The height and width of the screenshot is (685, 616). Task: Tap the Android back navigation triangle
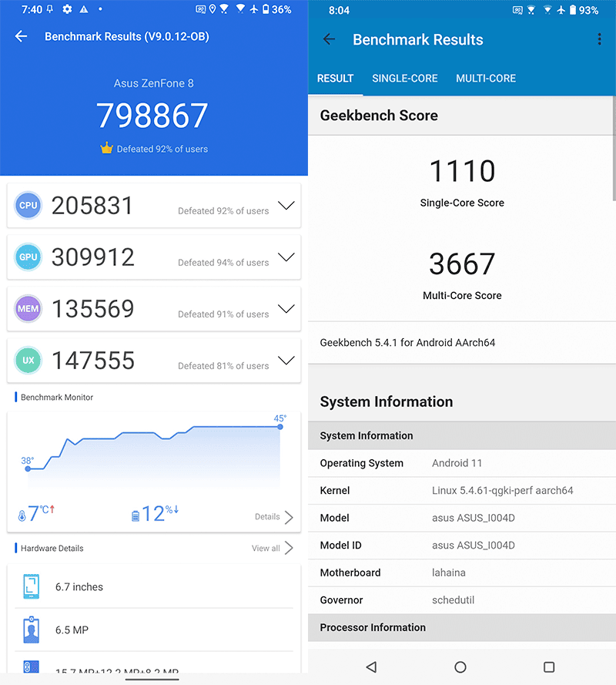click(x=371, y=667)
